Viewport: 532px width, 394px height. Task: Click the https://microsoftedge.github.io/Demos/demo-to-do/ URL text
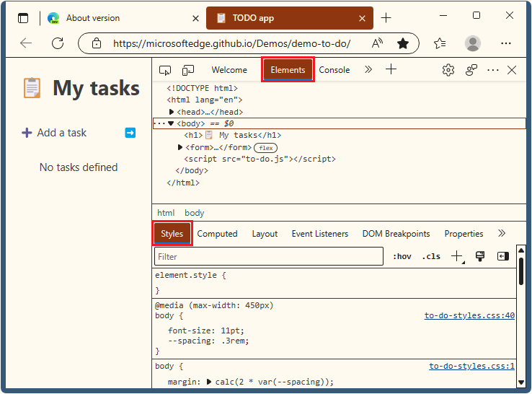[x=231, y=43]
